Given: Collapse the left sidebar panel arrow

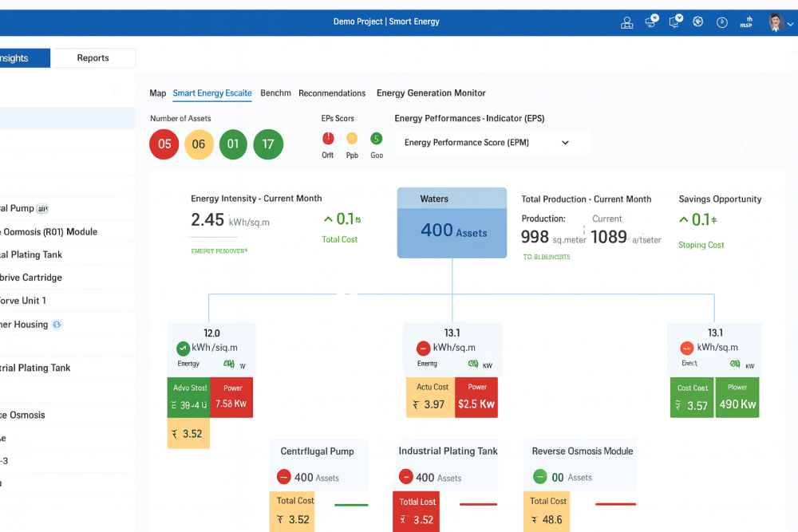Looking at the screenshot, I should pos(113,92).
